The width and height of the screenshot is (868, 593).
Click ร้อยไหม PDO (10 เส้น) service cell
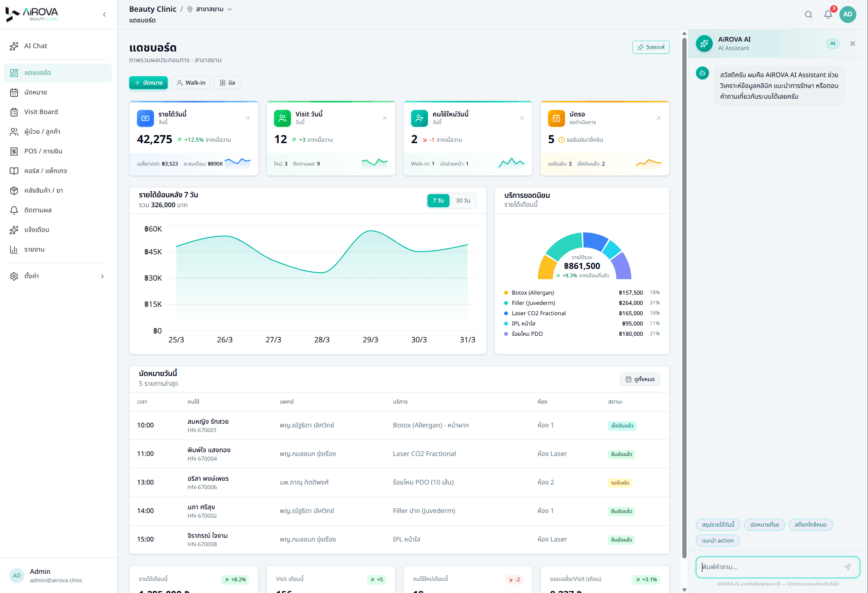point(423,482)
